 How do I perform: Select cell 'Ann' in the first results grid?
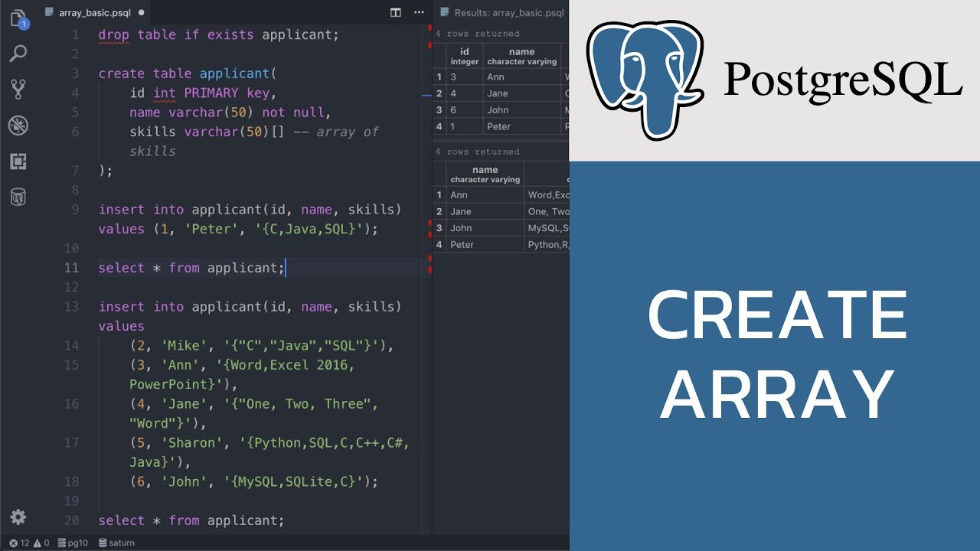coord(521,77)
